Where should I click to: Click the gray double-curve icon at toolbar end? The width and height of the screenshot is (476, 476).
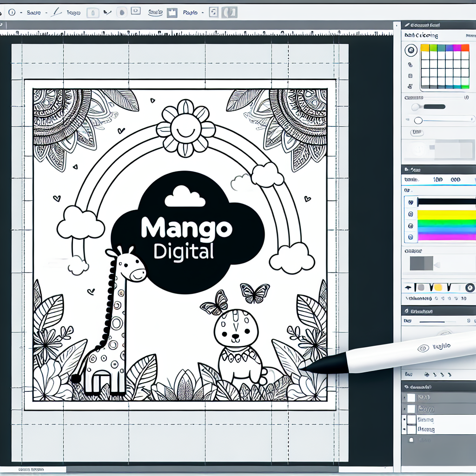coord(230,13)
